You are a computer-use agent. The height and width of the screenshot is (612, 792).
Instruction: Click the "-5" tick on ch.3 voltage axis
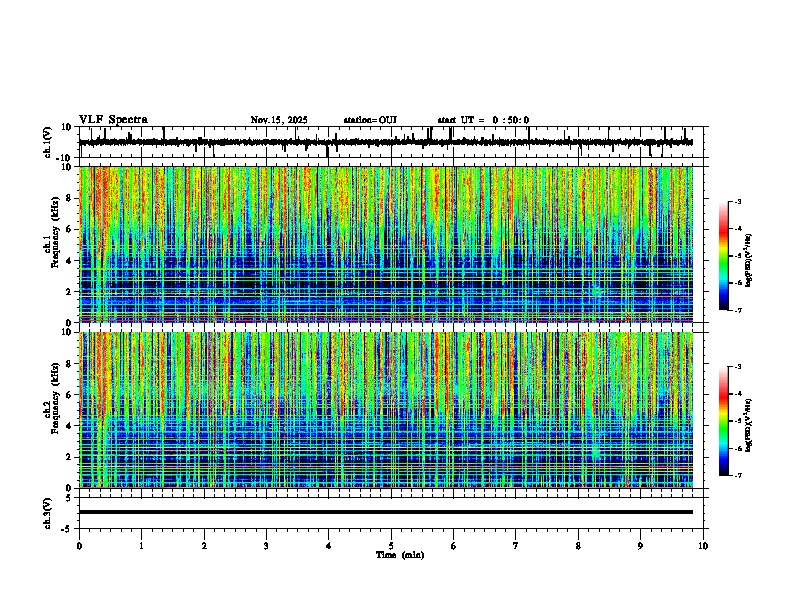click(x=68, y=529)
